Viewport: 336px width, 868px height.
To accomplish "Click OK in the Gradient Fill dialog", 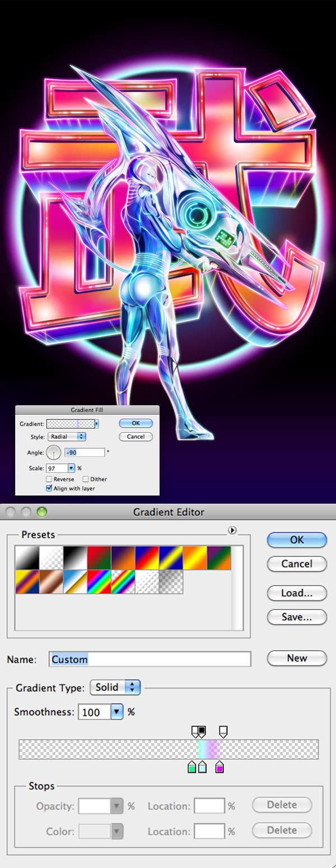I will pos(136,424).
